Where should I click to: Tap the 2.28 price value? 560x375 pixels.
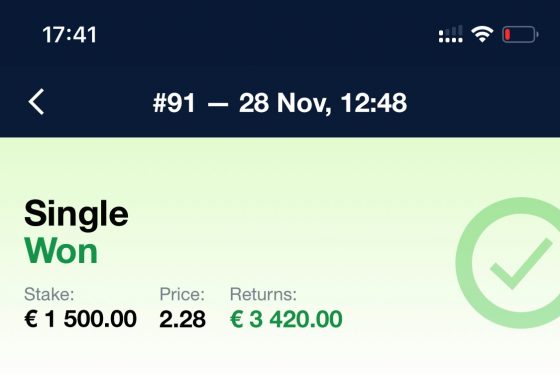click(182, 319)
